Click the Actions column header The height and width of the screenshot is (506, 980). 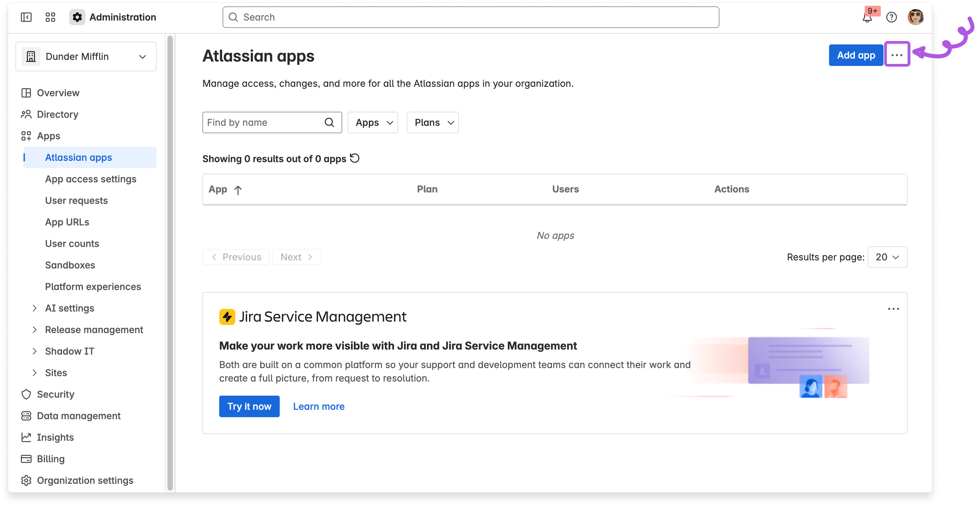pyautogui.click(x=732, y=189)
